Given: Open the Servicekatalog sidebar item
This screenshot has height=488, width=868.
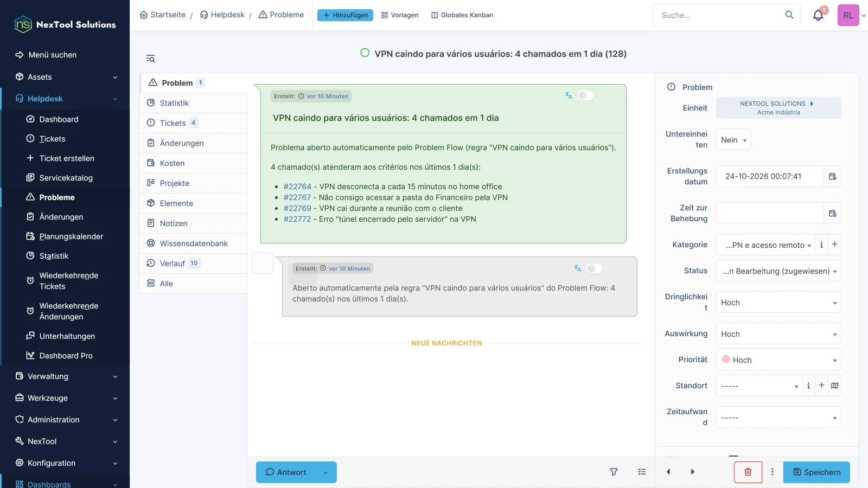Looking at the screenshot, I should (x=66, y=178).
